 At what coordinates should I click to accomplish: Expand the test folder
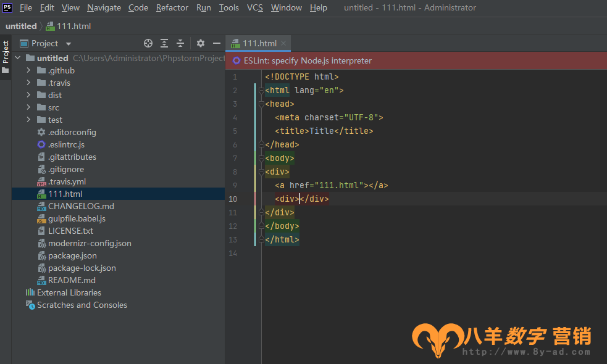pos(28,120)
